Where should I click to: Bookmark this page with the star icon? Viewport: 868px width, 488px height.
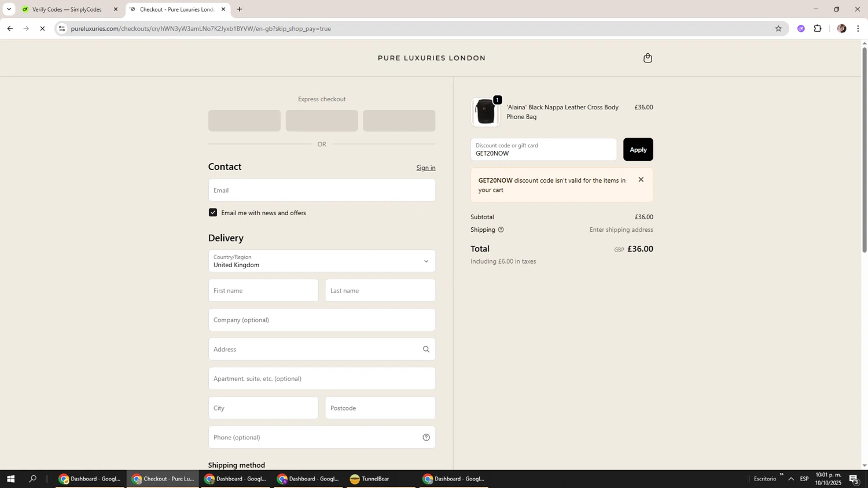coord(778,28)
